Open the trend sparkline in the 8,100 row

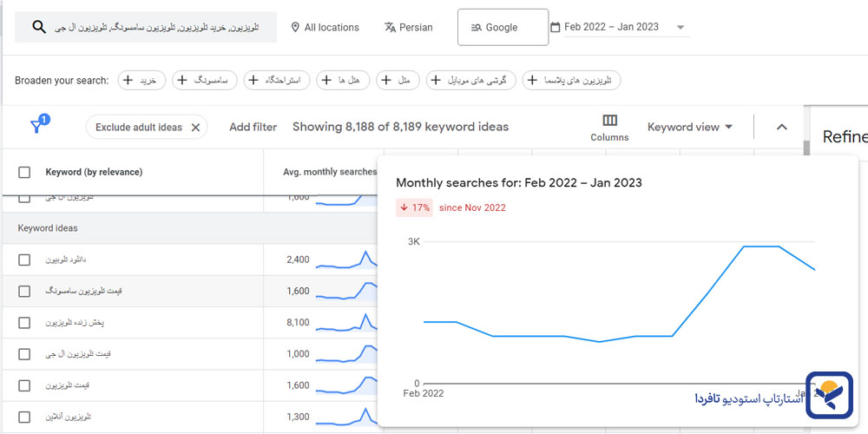[x=346, y=322]
